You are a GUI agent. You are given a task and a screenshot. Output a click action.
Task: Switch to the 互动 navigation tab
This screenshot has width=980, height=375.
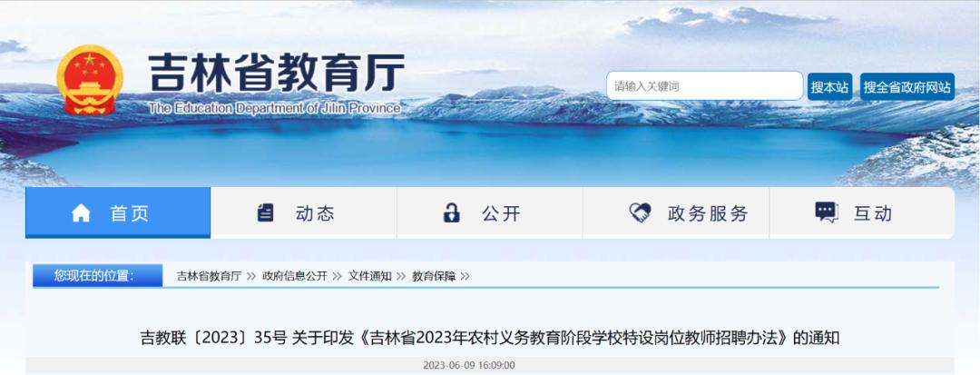862,212
